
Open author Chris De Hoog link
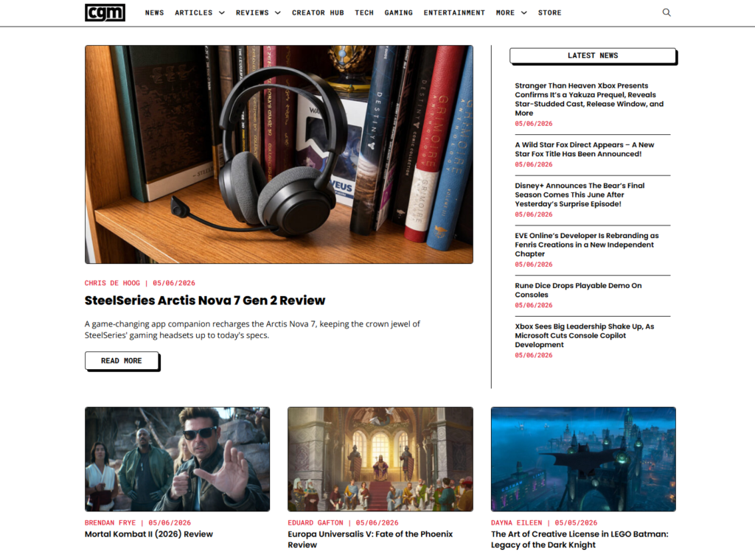click(112, 284)
